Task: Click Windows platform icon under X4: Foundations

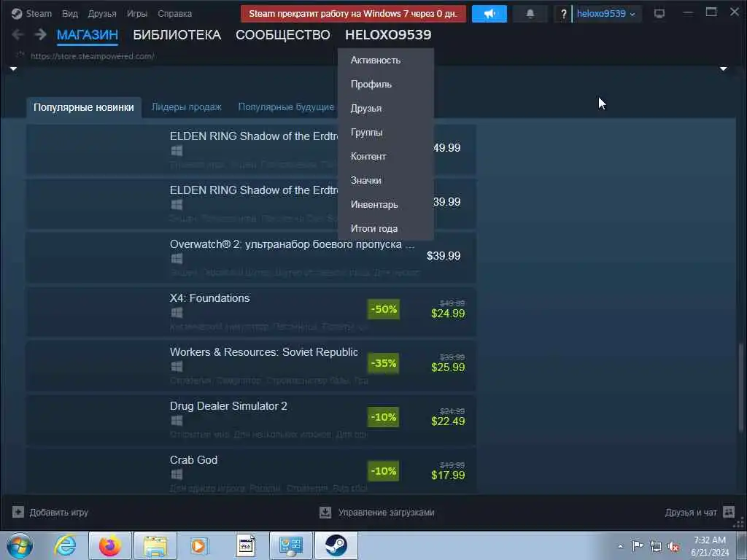Action: pyautogui.click(x=177, y=312)
